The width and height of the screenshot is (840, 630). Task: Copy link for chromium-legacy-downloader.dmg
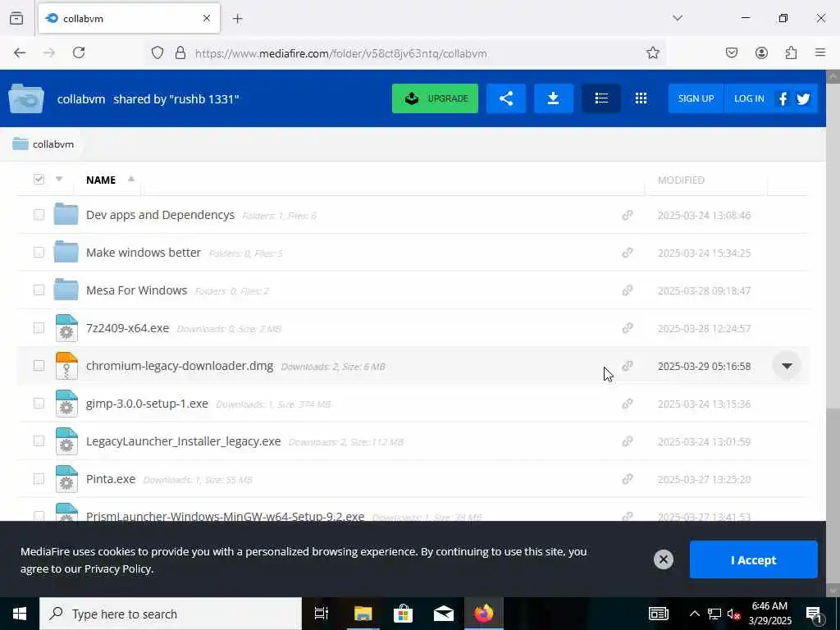tap(628, 366)
